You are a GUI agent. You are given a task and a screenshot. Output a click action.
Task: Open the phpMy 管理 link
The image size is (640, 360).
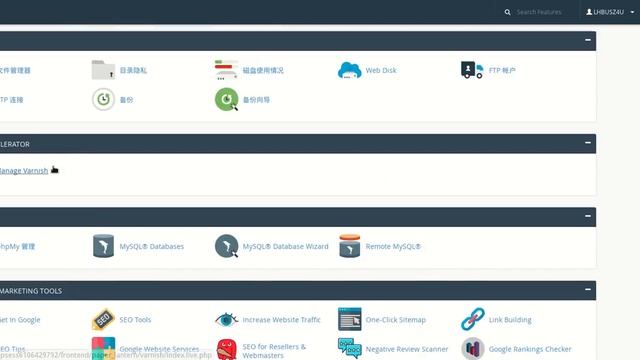point(17,246)
